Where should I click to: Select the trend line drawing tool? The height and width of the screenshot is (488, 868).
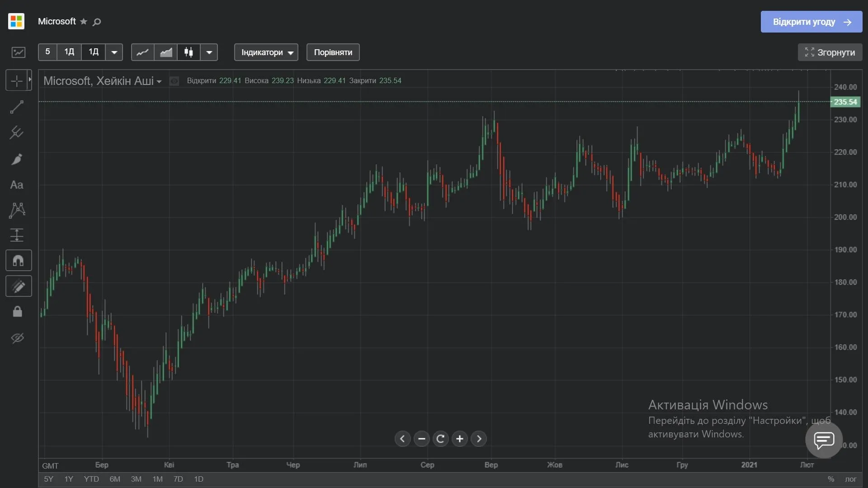pos(17,107)
